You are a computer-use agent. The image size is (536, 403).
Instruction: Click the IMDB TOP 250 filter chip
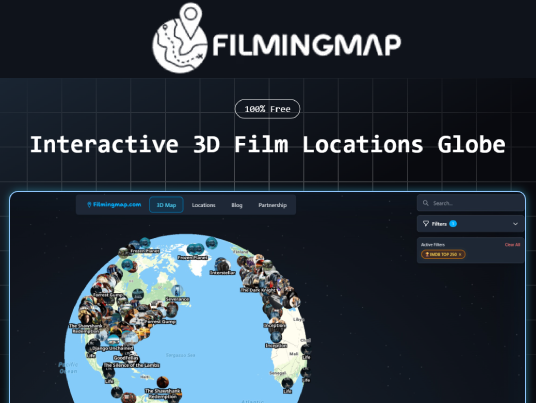pos(443,254)
